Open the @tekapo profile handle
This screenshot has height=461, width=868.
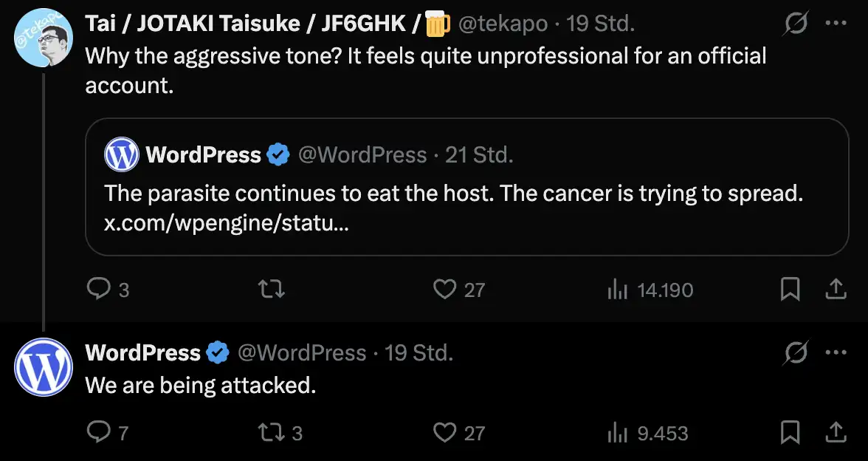[503, 24]
